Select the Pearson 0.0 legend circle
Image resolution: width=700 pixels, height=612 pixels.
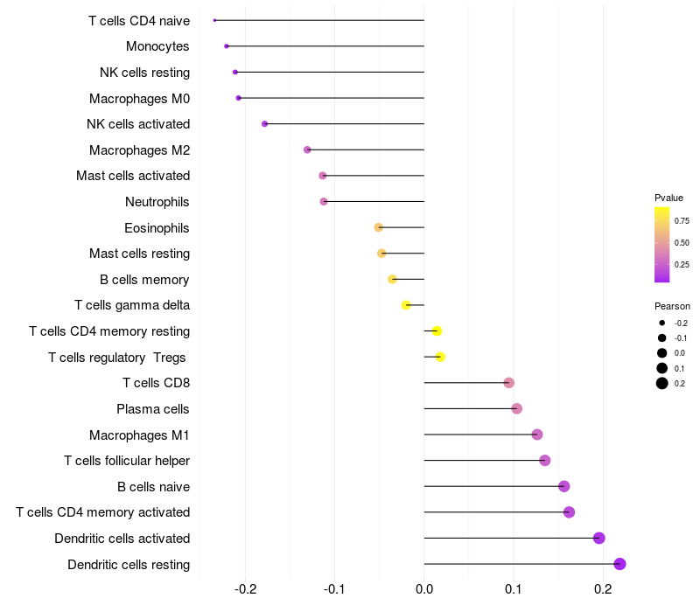point(662,353)
